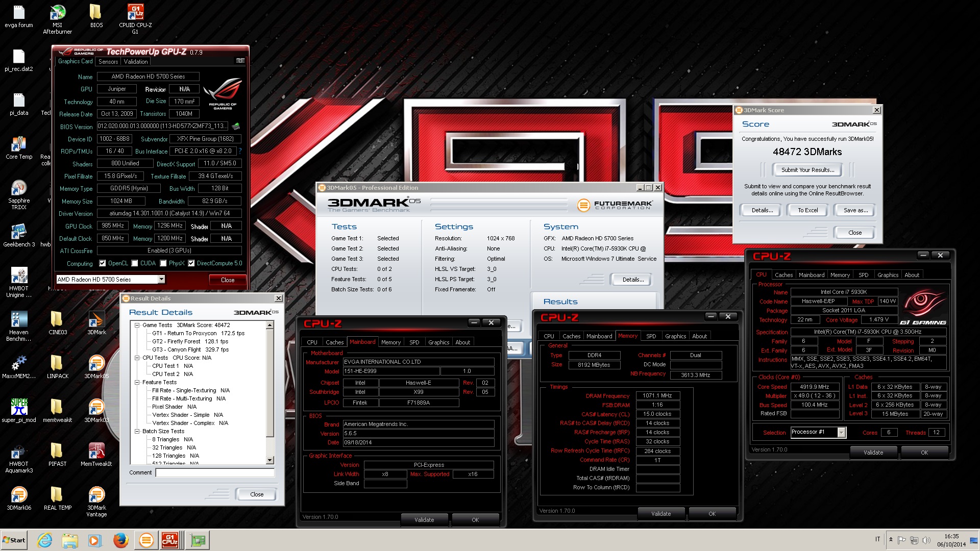Launch MaxxMEM2 desktop icon
The image size is (980, 551).
(19, 367)
